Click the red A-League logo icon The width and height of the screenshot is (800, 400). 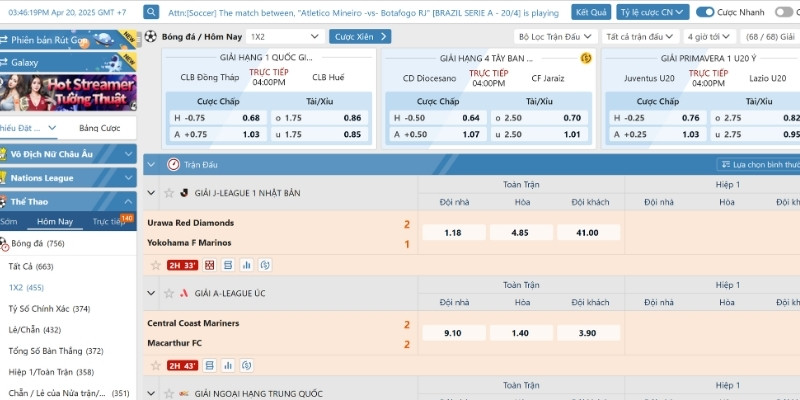pos(184,293)
